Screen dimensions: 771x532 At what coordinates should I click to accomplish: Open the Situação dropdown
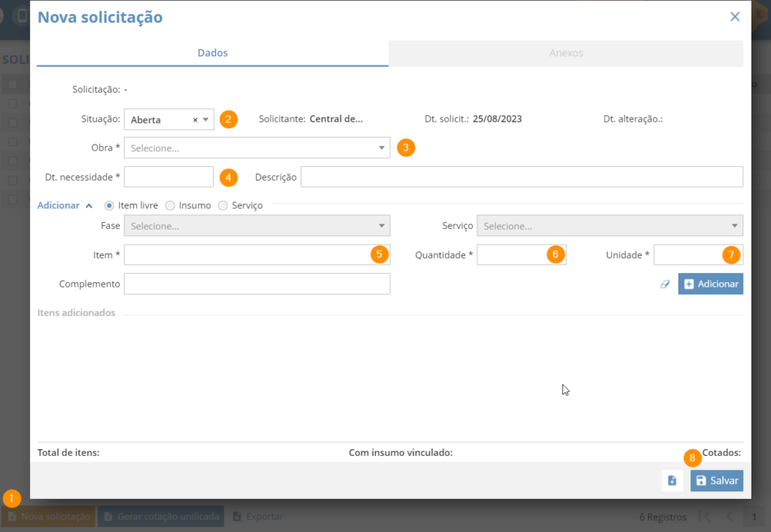(206, 120)
